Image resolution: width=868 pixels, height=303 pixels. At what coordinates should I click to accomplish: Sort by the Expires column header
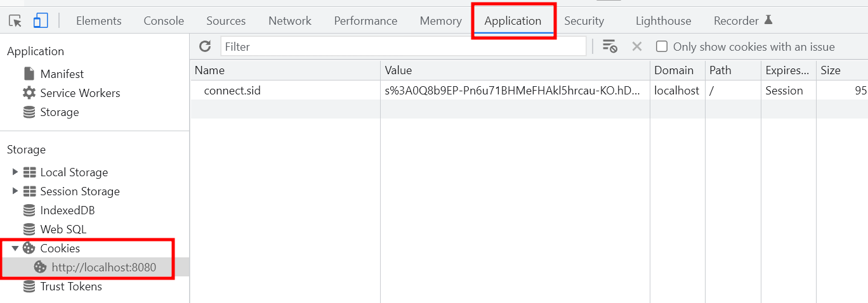click(x=788, y=70)
